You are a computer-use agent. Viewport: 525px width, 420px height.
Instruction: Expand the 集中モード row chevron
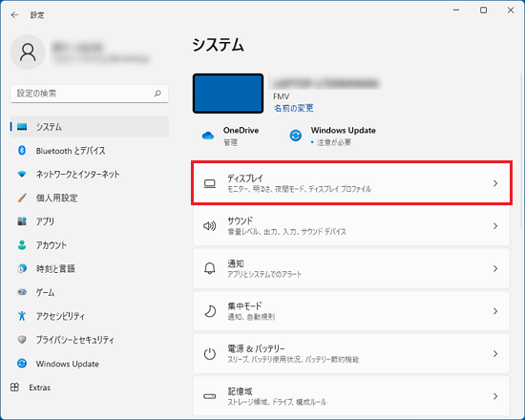(x=495, y=311)
